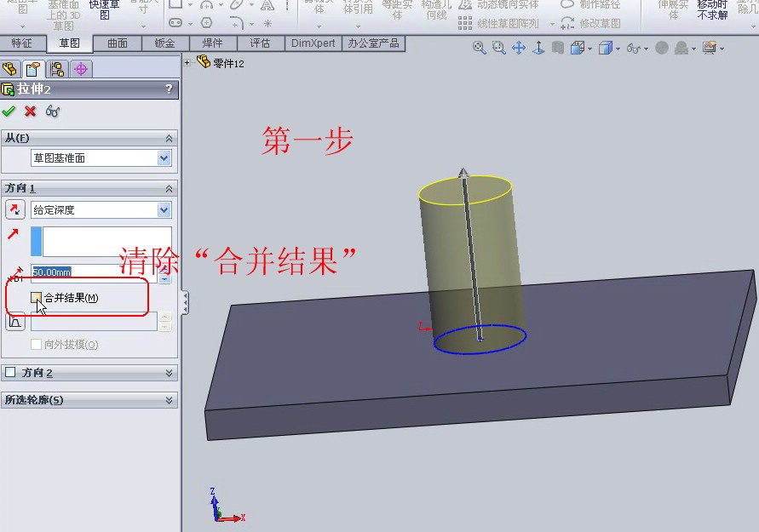Click the 零件12 part name in the tree
The image size is (759, 532).
[228, 63]
